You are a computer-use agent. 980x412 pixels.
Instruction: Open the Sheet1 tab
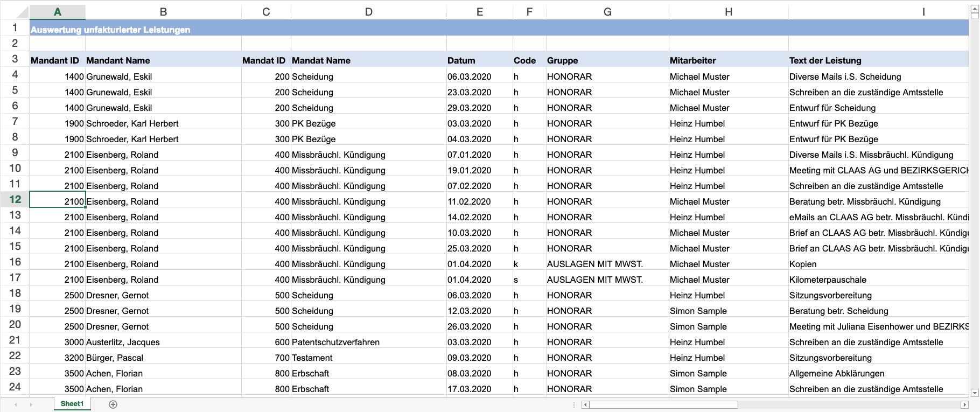tap(72, 404)
